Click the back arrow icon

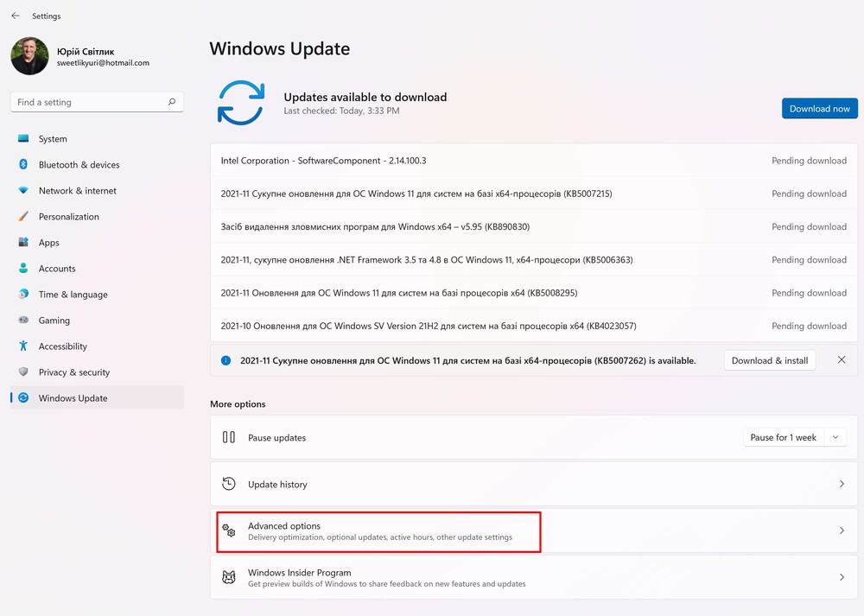click(16, 16)
